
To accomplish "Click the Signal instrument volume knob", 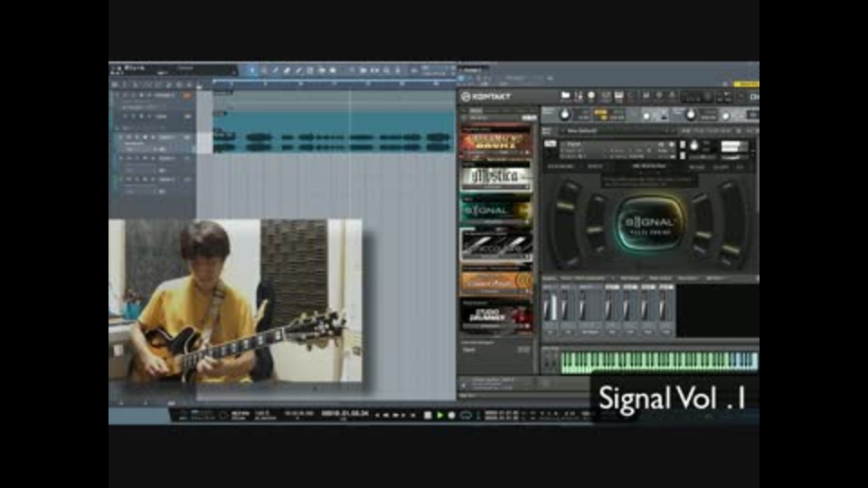I will point(694,146).
